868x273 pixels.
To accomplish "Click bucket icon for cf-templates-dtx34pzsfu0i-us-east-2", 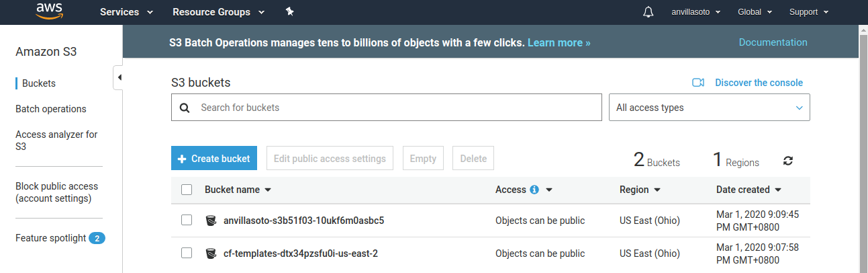I will pyautogui.click(x=211, y=253).
